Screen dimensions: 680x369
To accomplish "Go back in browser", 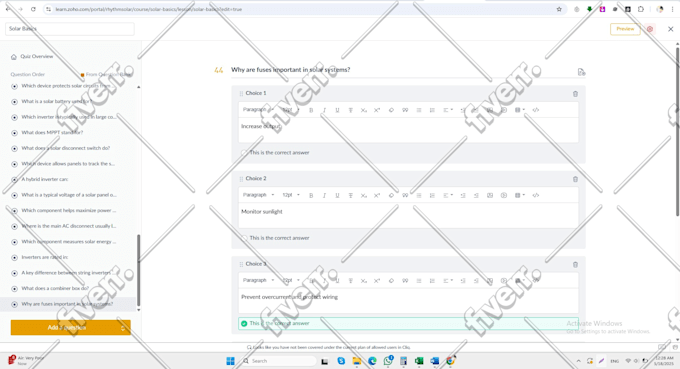I will [8, 9].
